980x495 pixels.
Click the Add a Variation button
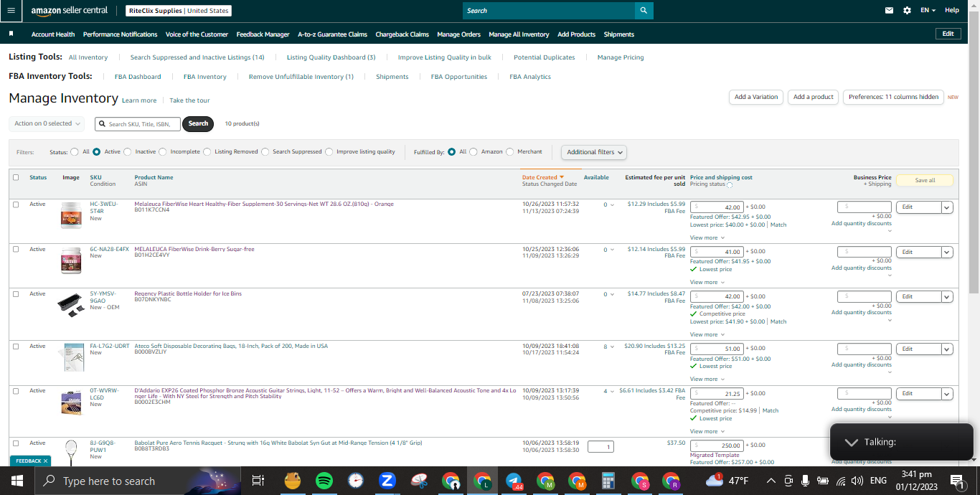point(756,97)
